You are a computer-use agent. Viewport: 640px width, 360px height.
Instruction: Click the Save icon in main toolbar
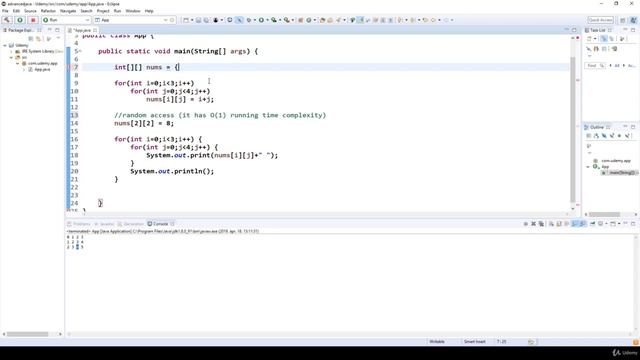point(199,20)
